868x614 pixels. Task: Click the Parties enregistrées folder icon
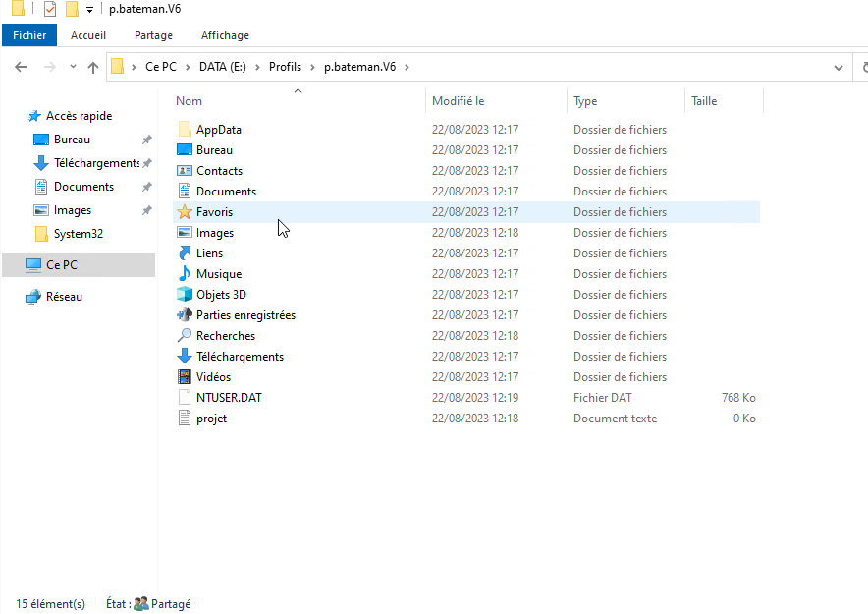(185, 315)
